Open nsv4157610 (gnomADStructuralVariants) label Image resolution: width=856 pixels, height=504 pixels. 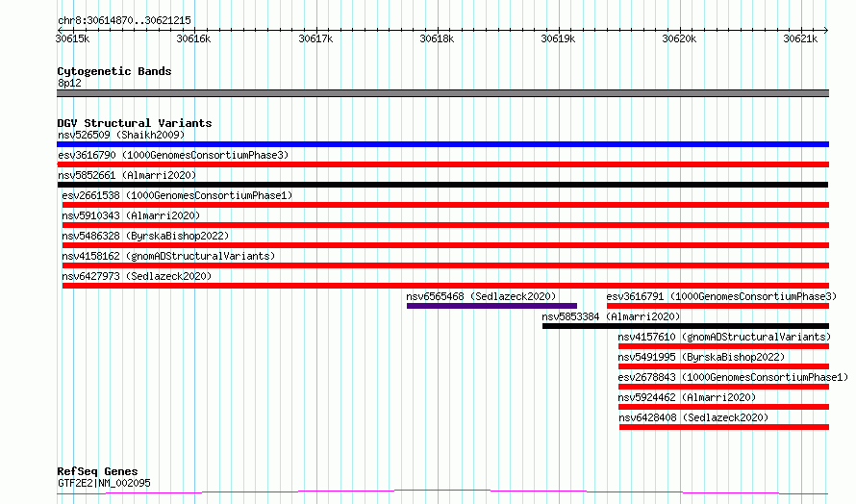tap(724, 337)
